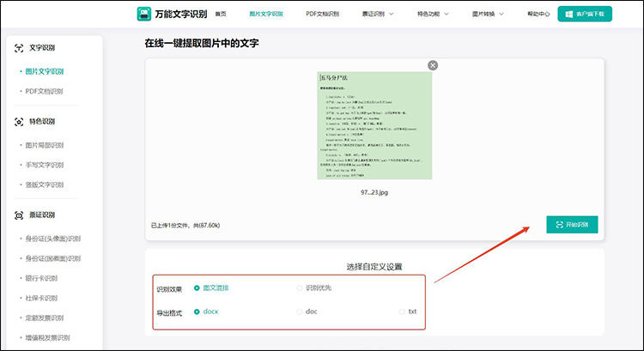Image resolution: width=644 pixels, height=351 pixels.
Task: Open 身份证(国徽面)识别 in the sidebar
Action: [53, 258]
